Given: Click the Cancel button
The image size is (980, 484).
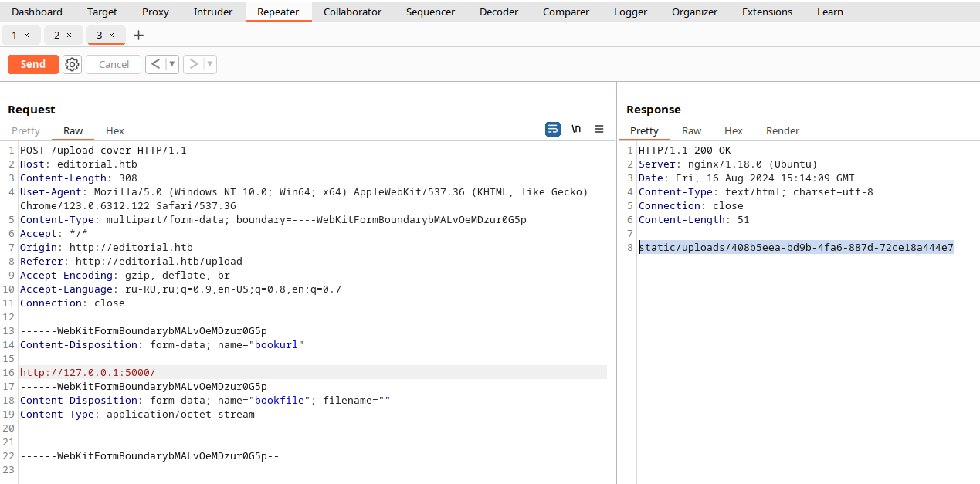Looking at the screenshot, I should 114,64.
